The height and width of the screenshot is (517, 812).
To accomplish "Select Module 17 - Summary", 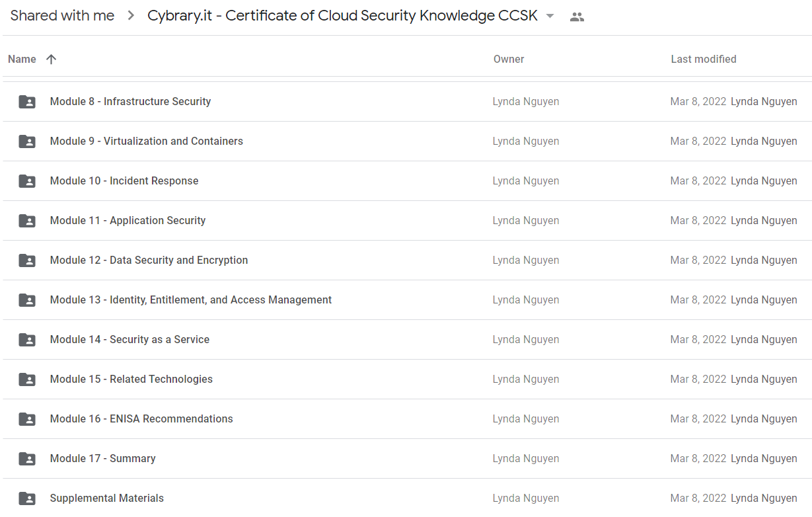I will [102, 458].
